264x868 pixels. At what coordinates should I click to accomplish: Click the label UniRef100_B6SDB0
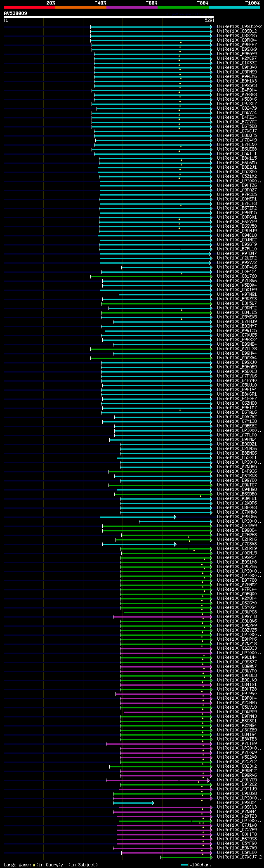point(237,494)
